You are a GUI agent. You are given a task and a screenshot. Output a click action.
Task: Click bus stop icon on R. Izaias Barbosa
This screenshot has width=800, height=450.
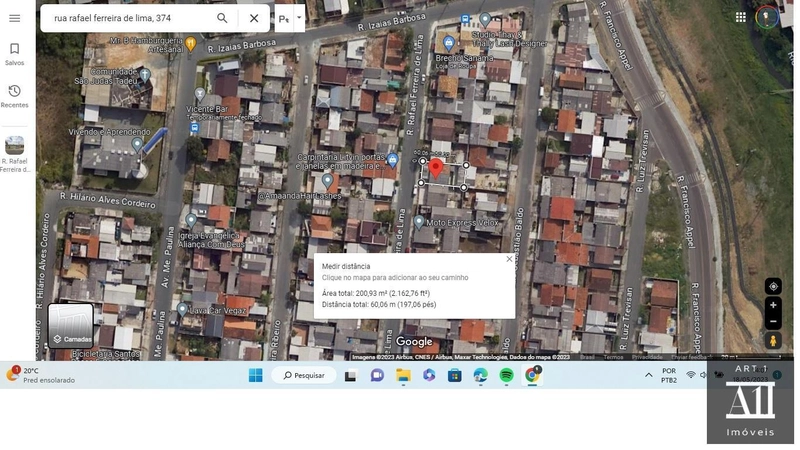pos(465,19)
